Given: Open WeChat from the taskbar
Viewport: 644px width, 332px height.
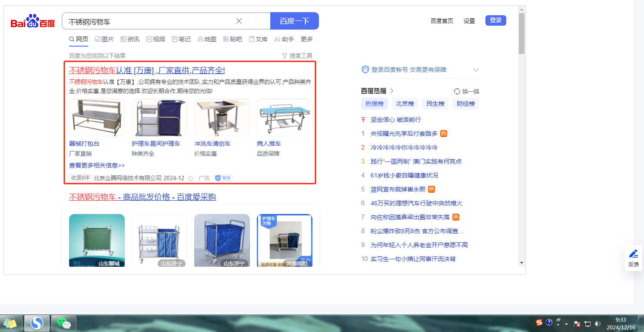Looking at the screenshot, I should [x=64, y=323].
